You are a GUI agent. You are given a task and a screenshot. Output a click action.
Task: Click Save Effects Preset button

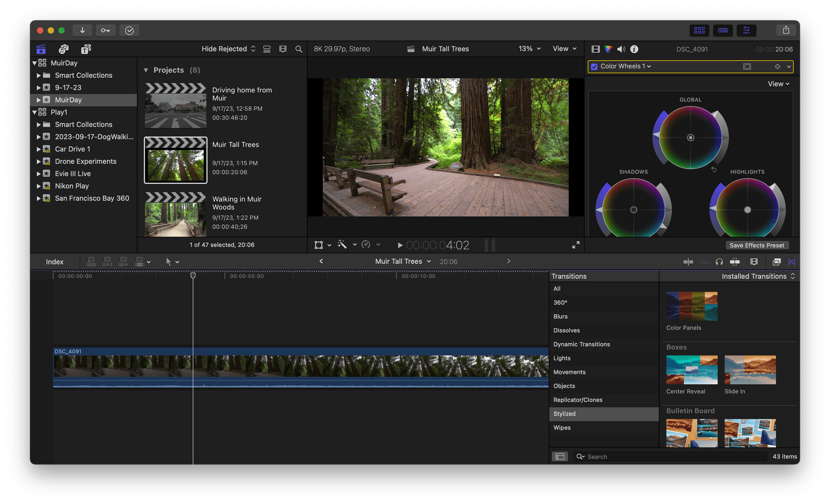(x=757, y=245)
